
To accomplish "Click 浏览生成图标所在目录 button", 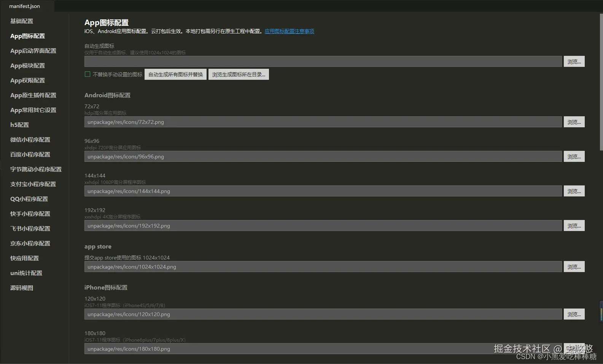I will coord(239,74).
